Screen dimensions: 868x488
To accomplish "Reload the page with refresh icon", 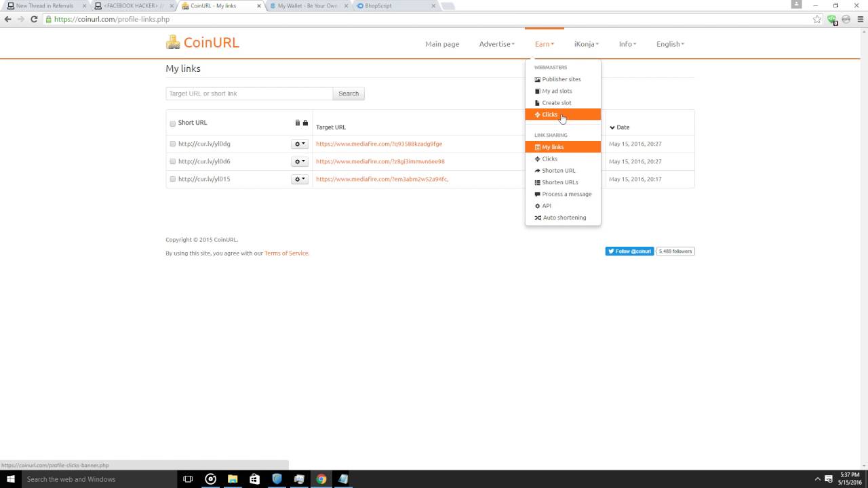I will [x=34, y=19].
